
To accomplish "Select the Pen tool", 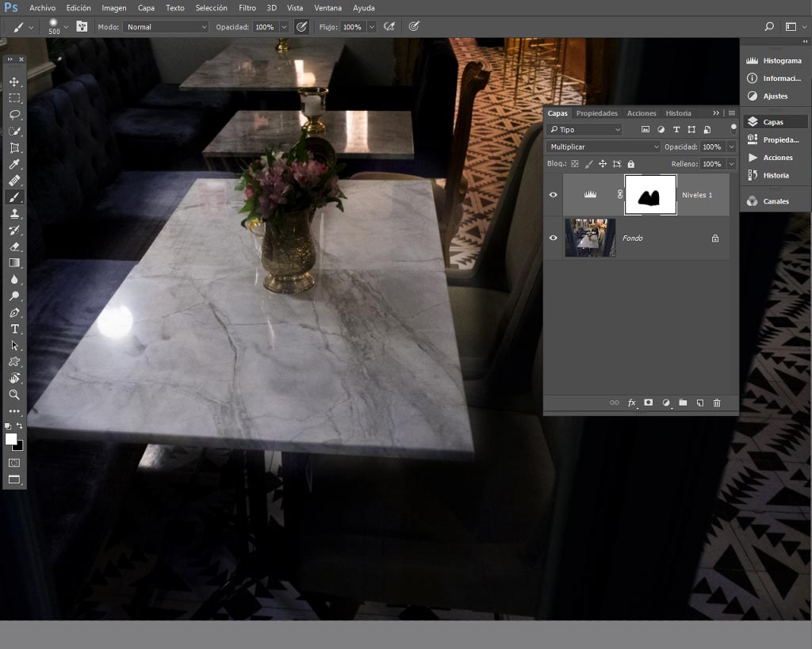I will click(14, 312).
